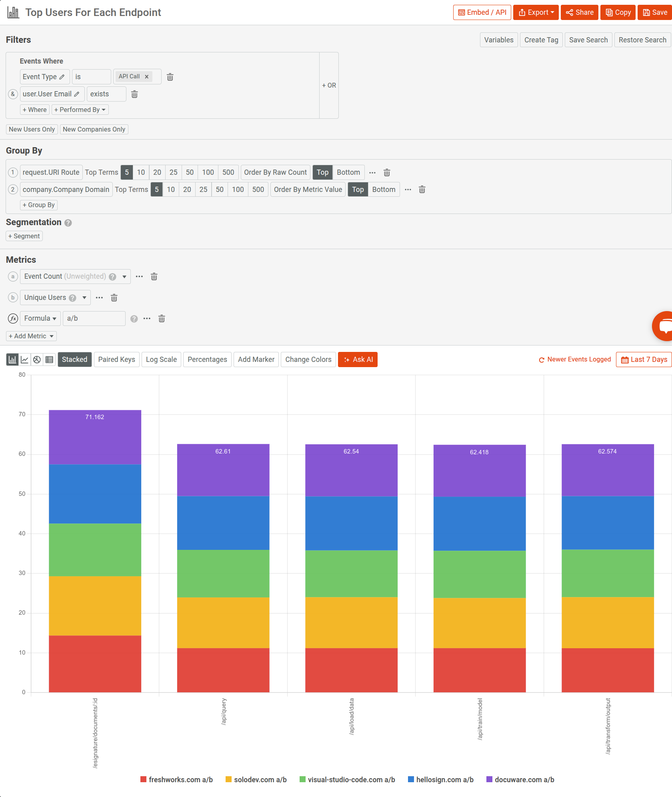Image resolution: width=672 pixels, height=797 pixels.
Task: Click the a/b formula input field
Action: [x=94, y=318]
